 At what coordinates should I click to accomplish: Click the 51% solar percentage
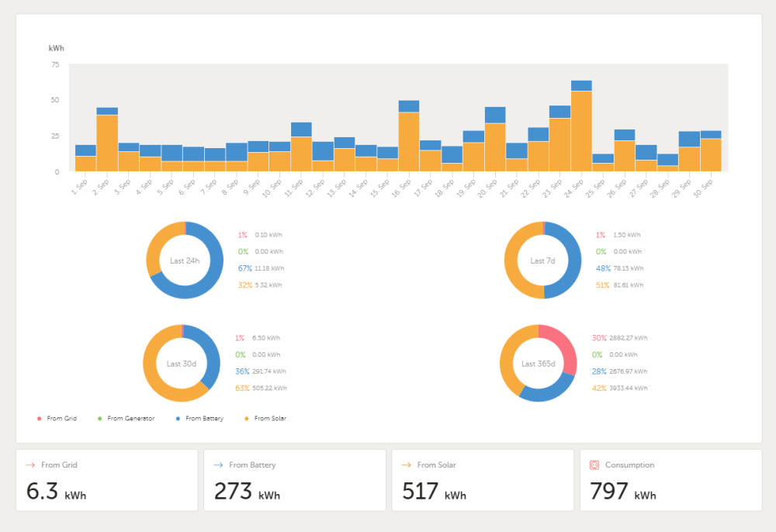click(602, 285)
